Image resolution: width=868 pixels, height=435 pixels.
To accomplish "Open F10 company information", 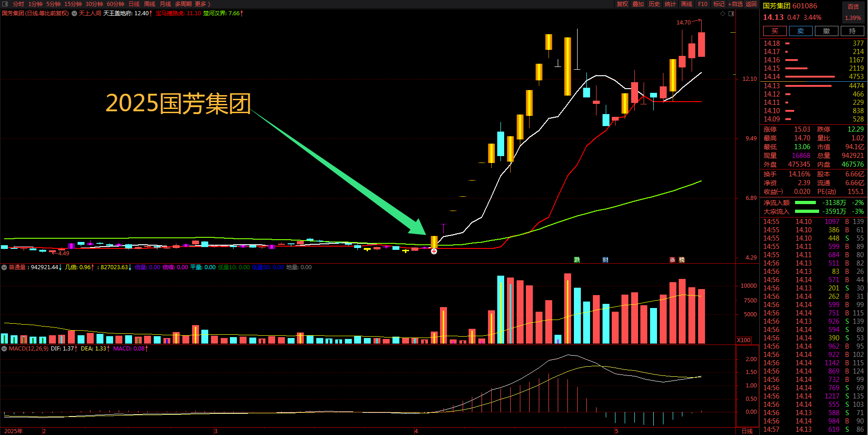I will click(703, 4).
